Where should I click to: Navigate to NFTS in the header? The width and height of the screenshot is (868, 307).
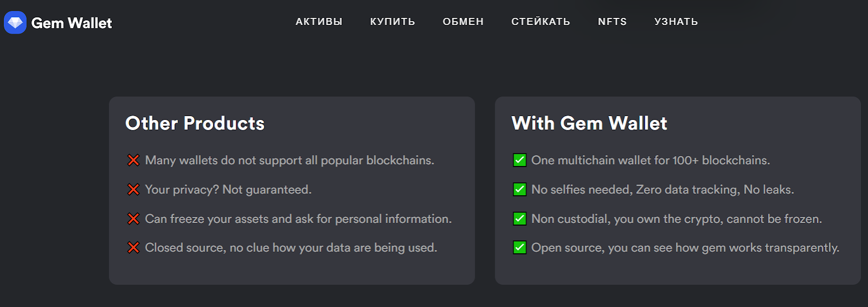coord(612,22)
